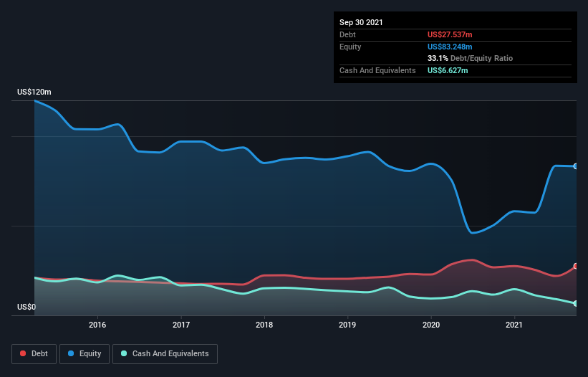Click the Equity endpoint marker on chart
The height and width of the screenshot is (377, 588).
point(576,166)
